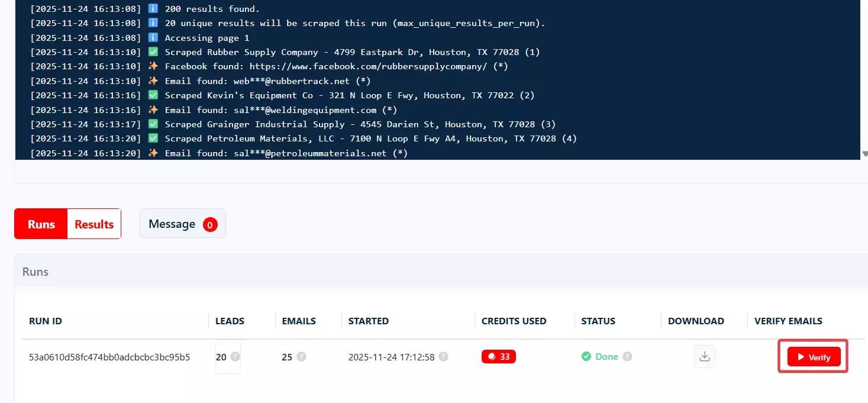
Task: Click the LEADS column header
Action: pos(230,321)
